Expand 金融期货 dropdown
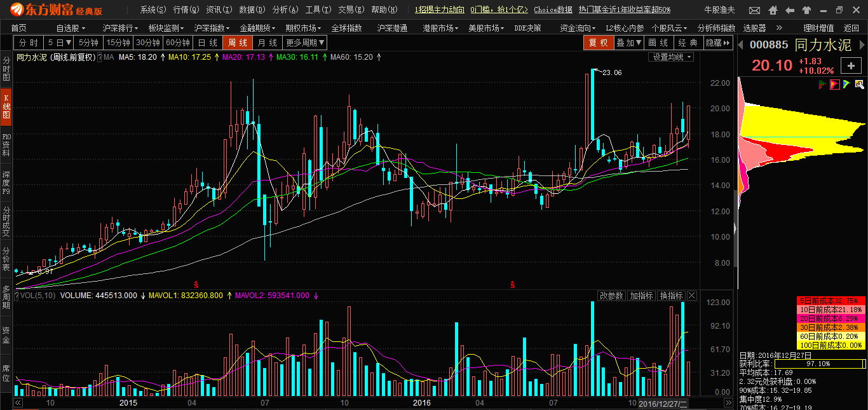Image resolution: width=868 pixels, height=410 pixels. 257,28
